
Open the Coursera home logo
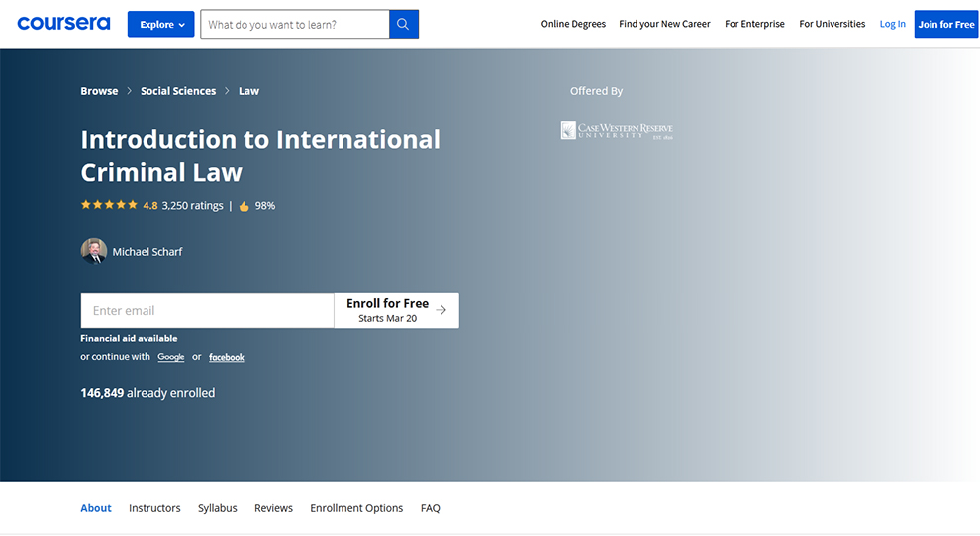coord(63,24)
